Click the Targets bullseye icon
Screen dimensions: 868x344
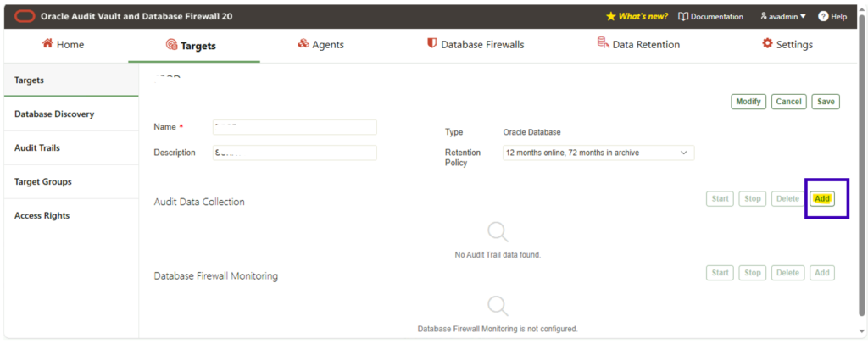[171, 46]
